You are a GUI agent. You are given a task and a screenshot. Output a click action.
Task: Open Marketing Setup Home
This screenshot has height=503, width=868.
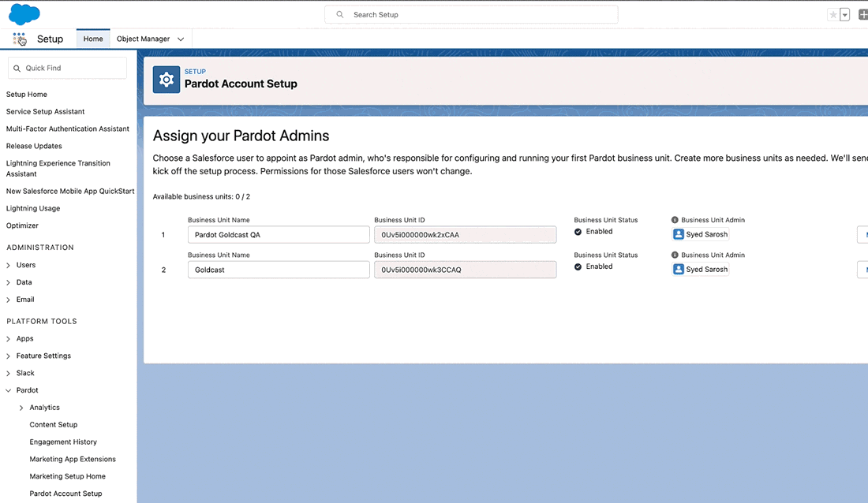pyautogui.click(x=68, y=476)
